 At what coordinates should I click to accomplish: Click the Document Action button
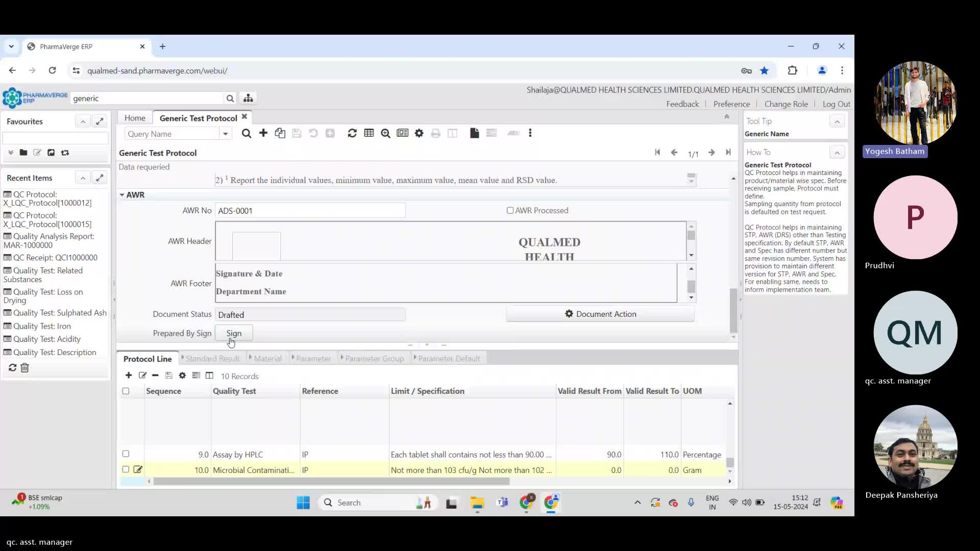click(600, 314)
